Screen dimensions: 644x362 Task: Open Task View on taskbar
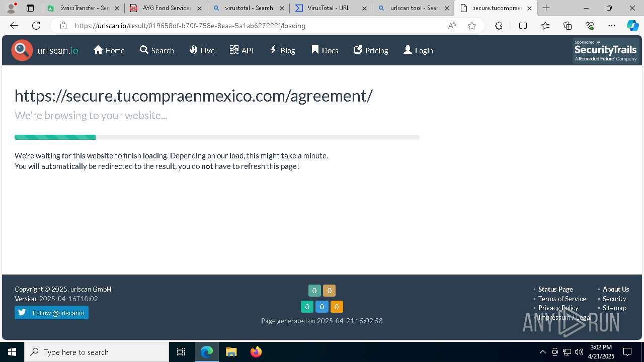click(x=181, y=352)
